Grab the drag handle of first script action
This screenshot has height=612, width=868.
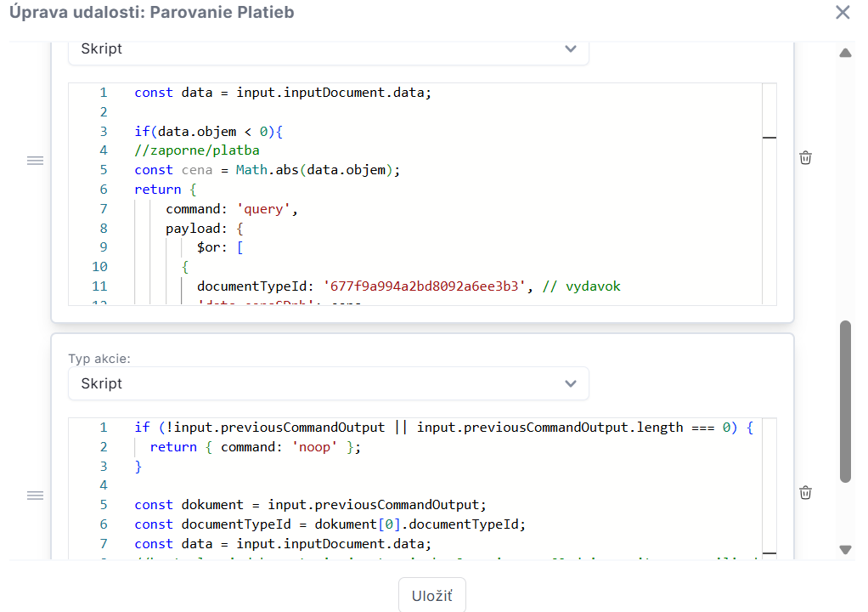tap(36, 161)
